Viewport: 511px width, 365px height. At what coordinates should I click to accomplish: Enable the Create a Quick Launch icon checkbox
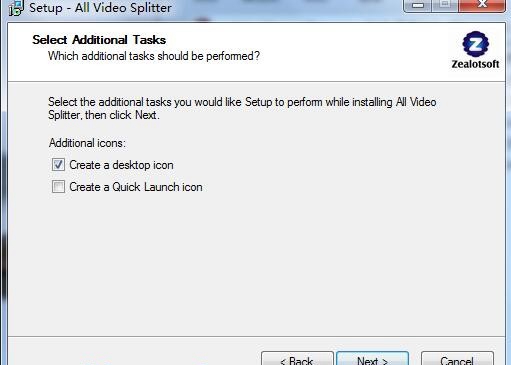(58, 187)
